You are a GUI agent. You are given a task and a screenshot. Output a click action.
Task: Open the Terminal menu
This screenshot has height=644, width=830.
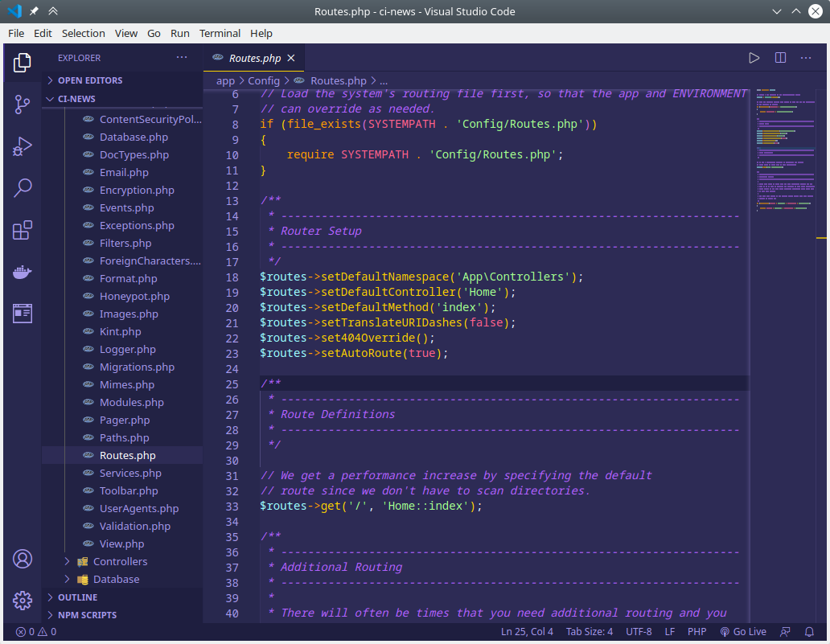pos(220,33)
